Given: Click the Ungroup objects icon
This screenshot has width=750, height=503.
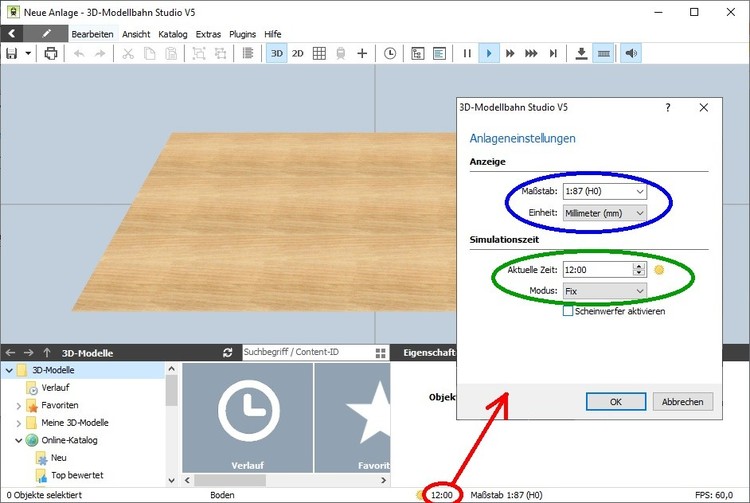Looking at the screenshot, I should [221, 54].
